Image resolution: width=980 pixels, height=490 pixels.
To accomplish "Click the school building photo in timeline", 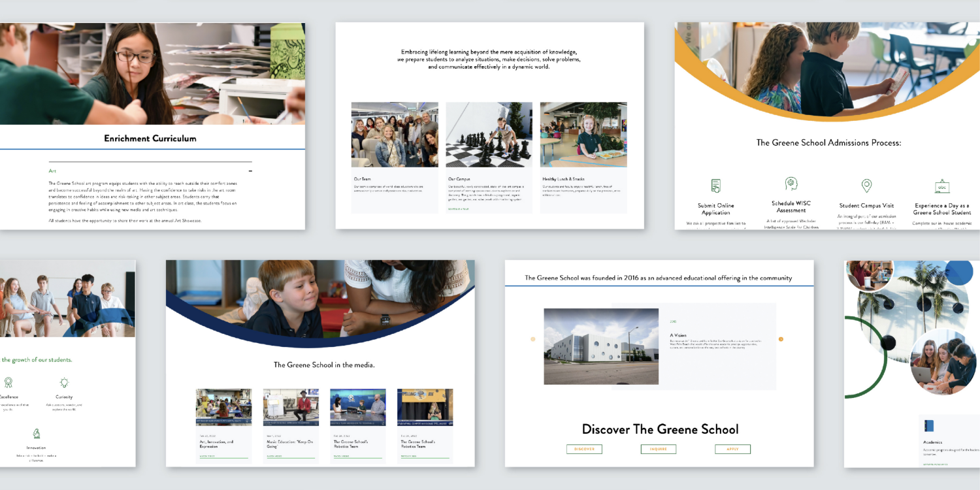I will point(601,346).
